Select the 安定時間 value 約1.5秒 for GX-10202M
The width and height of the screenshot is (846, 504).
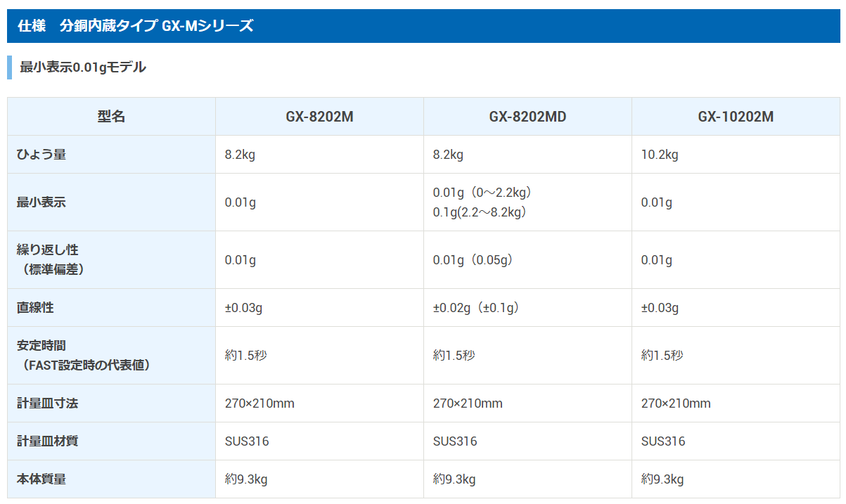pyautogui.click(x=662, y=356)
